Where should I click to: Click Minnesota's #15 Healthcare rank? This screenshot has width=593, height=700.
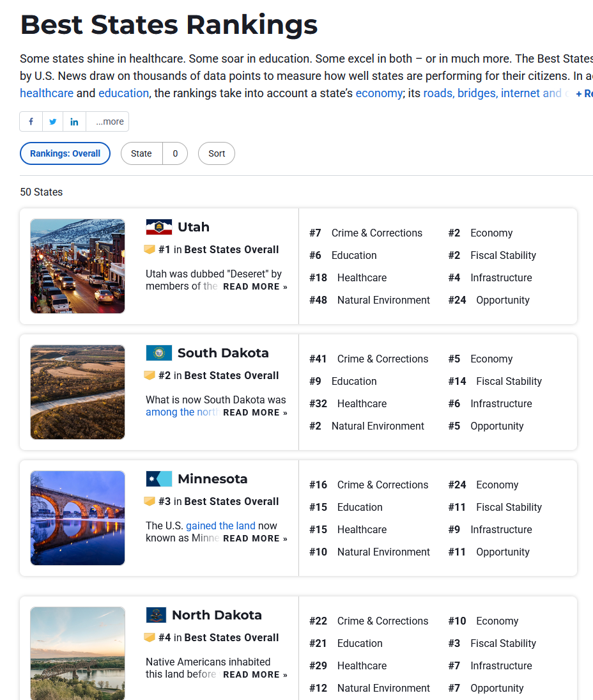[348, 529]
